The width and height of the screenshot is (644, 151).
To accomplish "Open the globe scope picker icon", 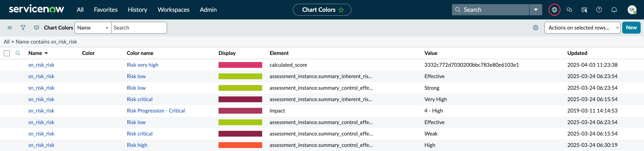I will pyautogui.click(x=554, y=10).
